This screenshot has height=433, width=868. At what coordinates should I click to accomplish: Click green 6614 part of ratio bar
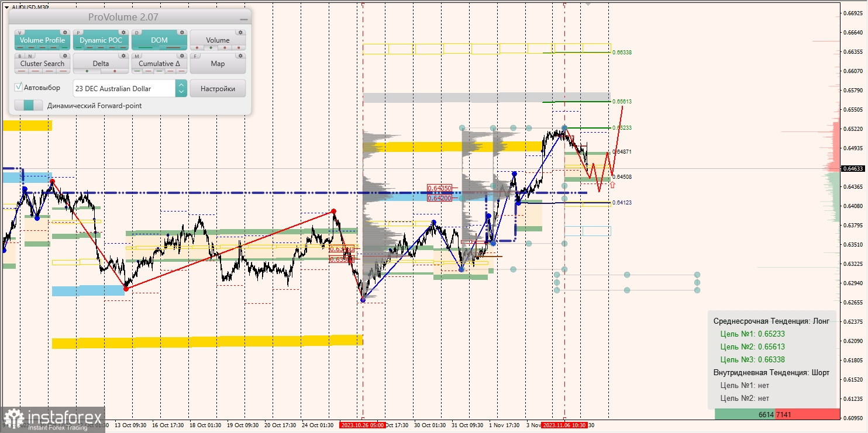(x=745, y=414)
